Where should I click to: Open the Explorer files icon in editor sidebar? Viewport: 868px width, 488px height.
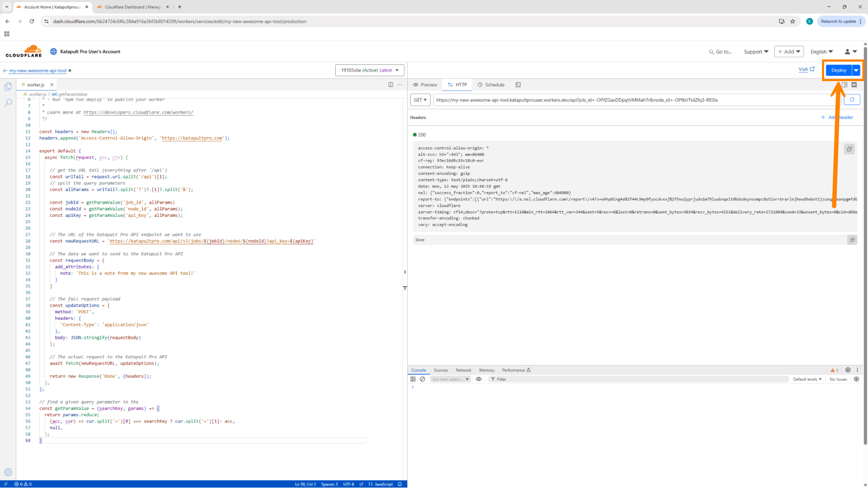(x=8, y=87)
